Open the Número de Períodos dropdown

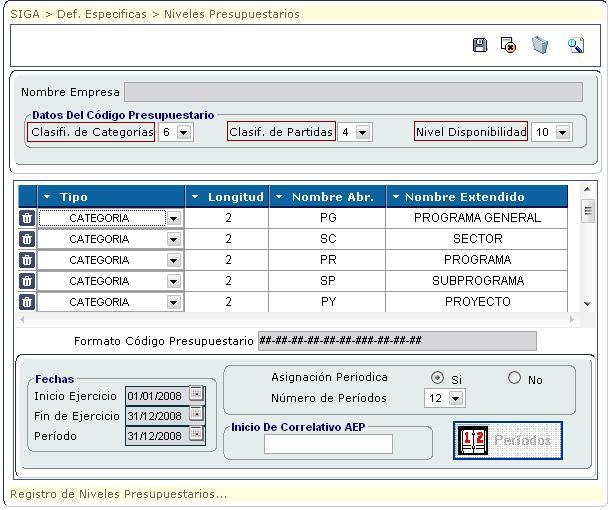click(457, 398)
